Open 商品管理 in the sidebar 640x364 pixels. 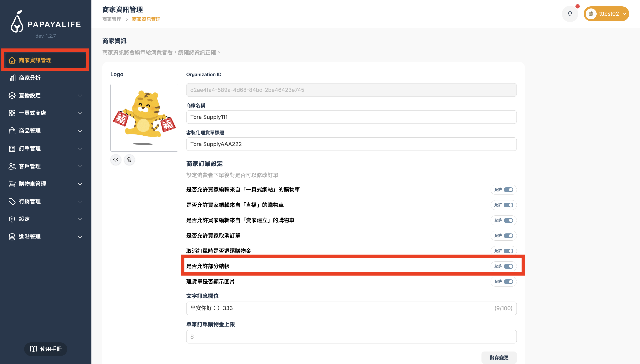pos(30,131)
